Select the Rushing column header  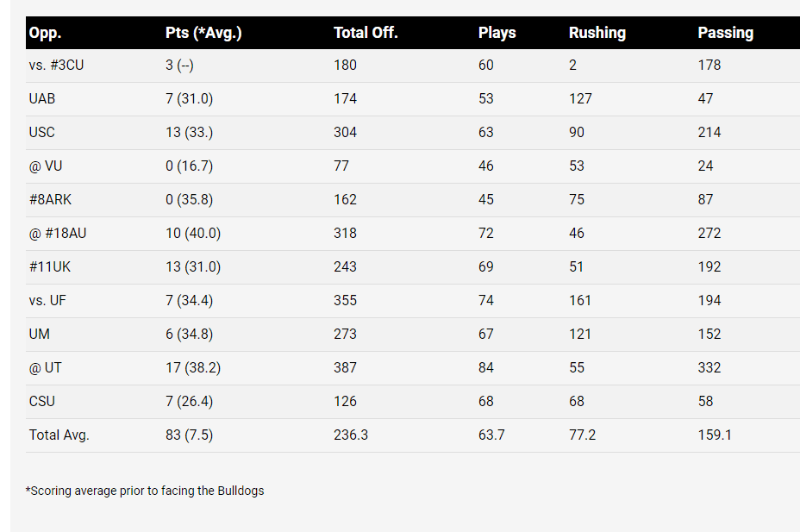click(597, 33)
